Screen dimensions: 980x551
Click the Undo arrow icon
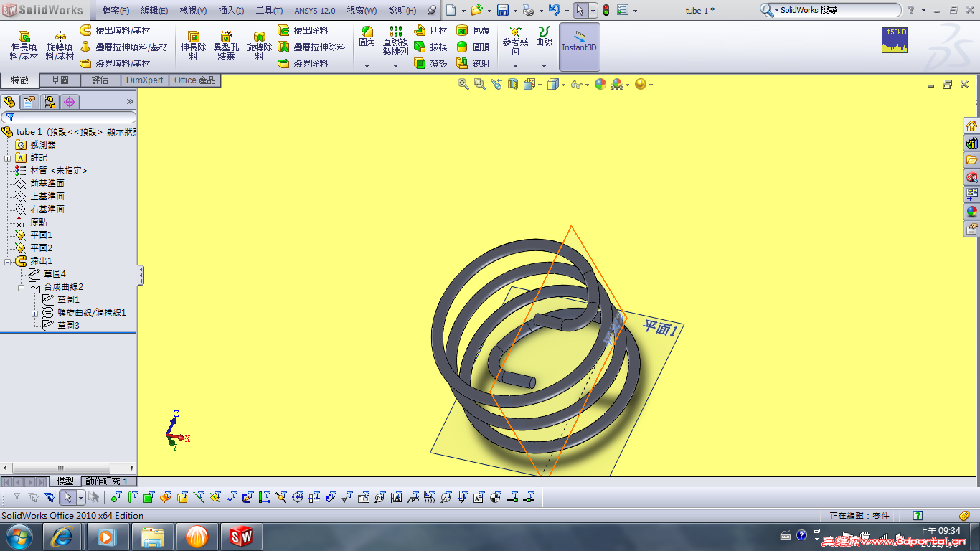[554, 10]
